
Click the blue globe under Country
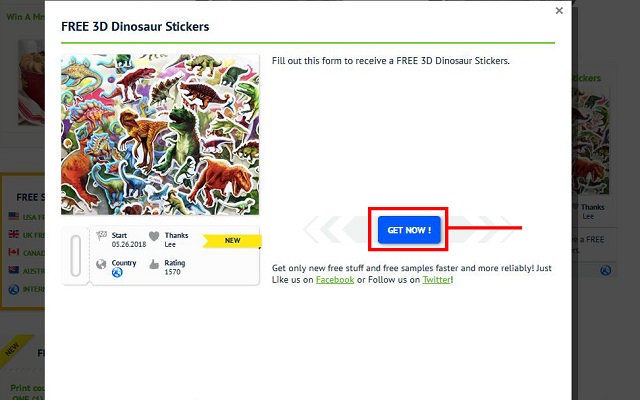[117, 272]
